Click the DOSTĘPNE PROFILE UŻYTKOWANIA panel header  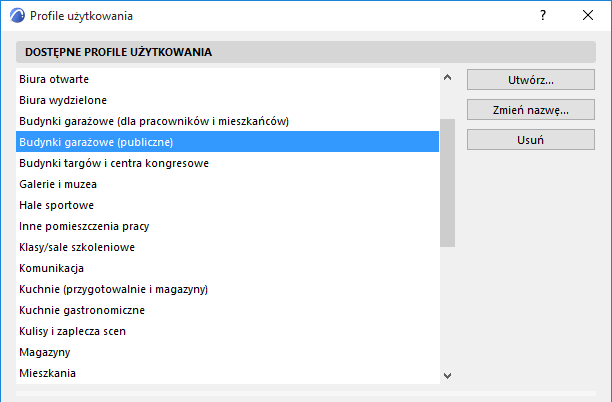pos(306,52)
